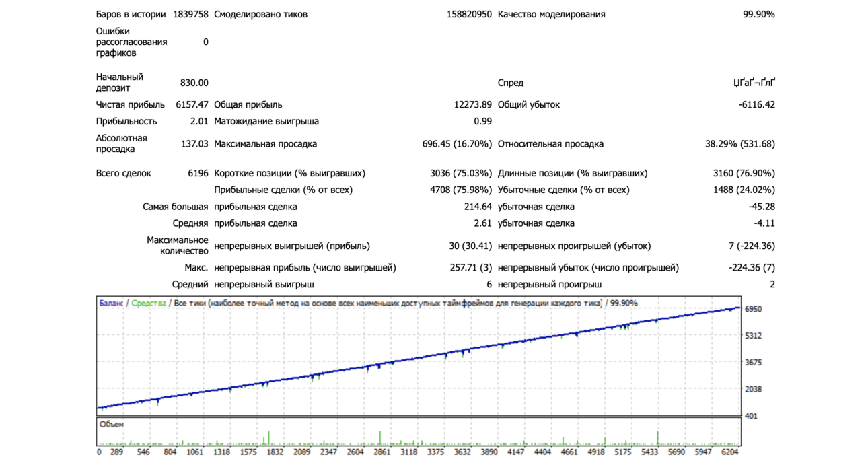Click the 6950 value on chart axis
The image size is (868, 463).
click(x=752, y=309)
